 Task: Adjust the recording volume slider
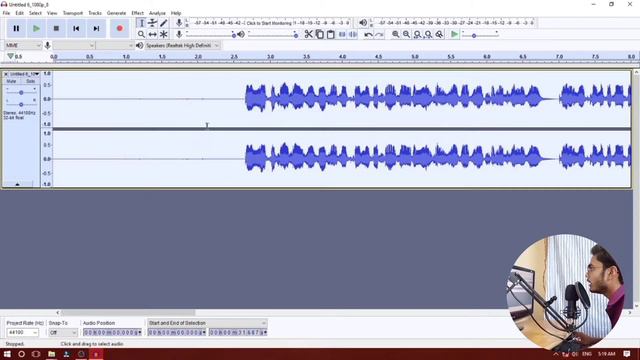click(x=211, y=35)
